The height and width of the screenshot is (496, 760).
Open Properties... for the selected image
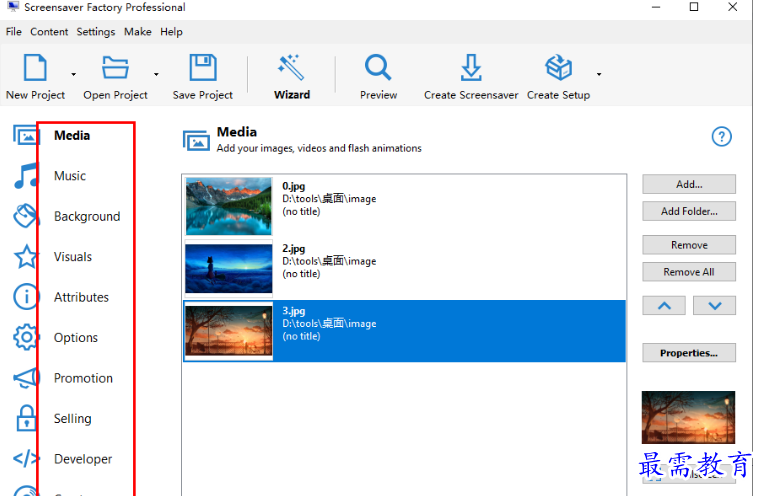[688, 353]
